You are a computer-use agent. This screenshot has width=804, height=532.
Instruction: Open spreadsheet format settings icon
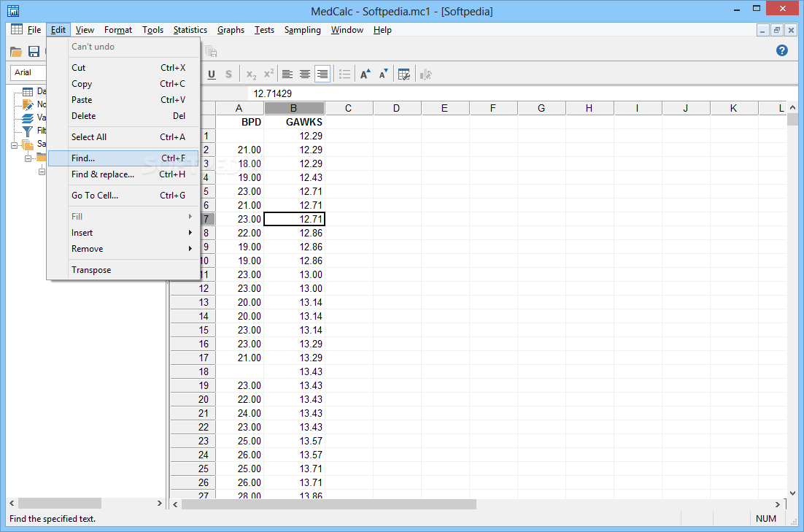pos(404,74)
